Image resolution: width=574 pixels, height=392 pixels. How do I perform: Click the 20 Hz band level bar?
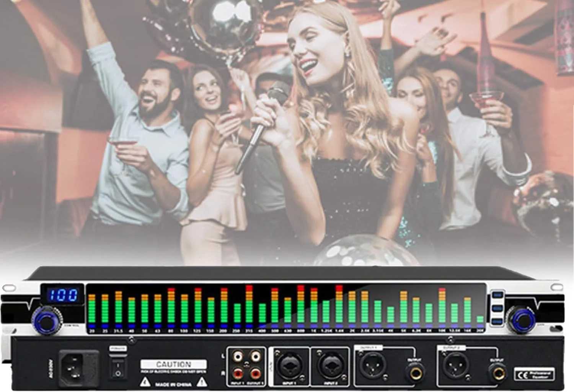pyautogui.click(x=92, y=311)
